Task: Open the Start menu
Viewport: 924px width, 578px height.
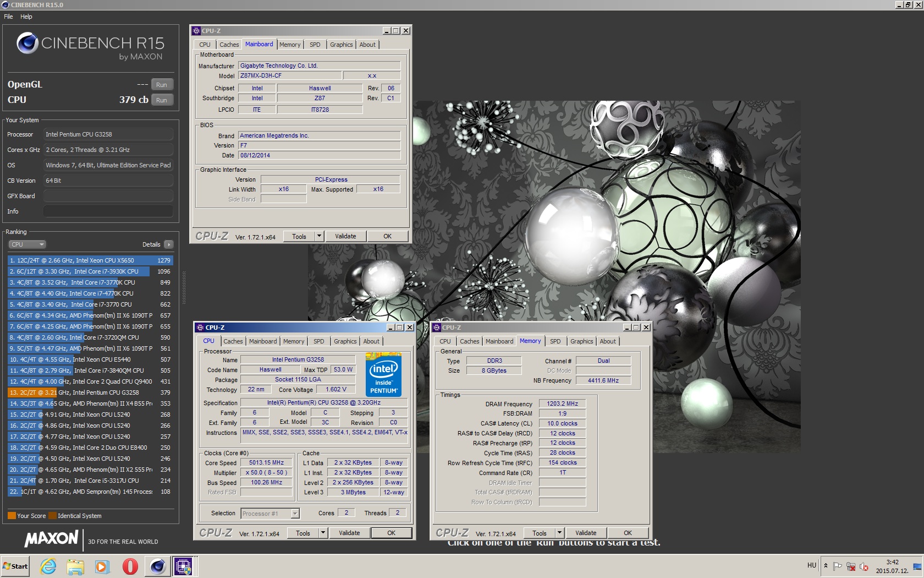Action: [x=15, y=566]
